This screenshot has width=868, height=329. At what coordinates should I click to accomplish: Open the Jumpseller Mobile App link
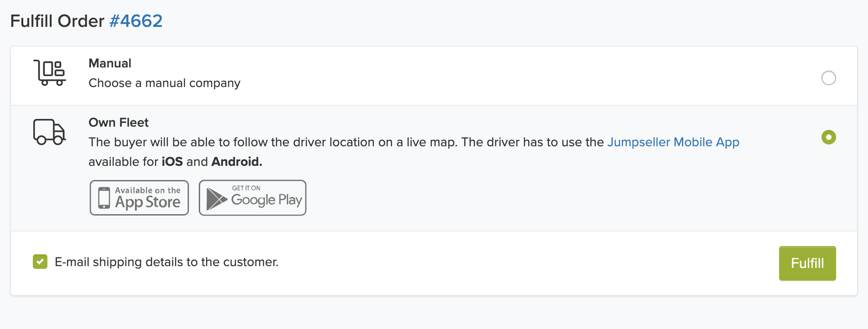(x=673, y=142)
